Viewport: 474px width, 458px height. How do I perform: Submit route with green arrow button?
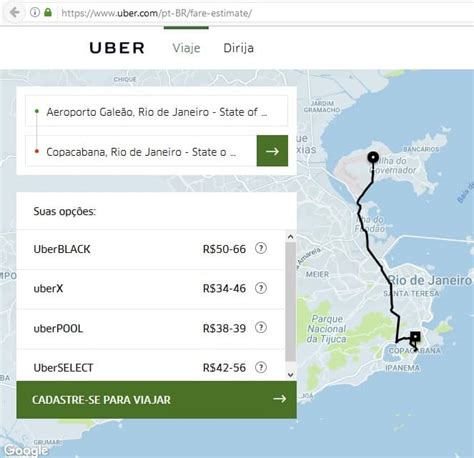pos(272,151)
